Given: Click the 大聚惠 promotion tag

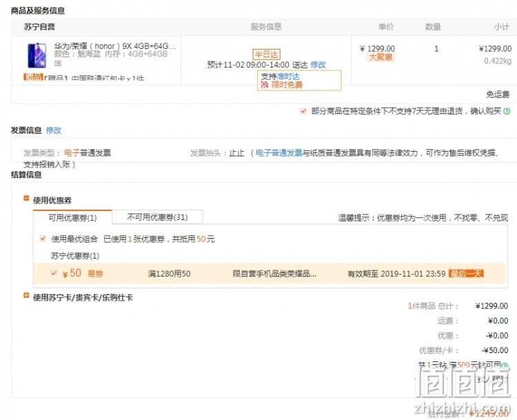Looking at the screenshot, I should click(x=381, y=57).
